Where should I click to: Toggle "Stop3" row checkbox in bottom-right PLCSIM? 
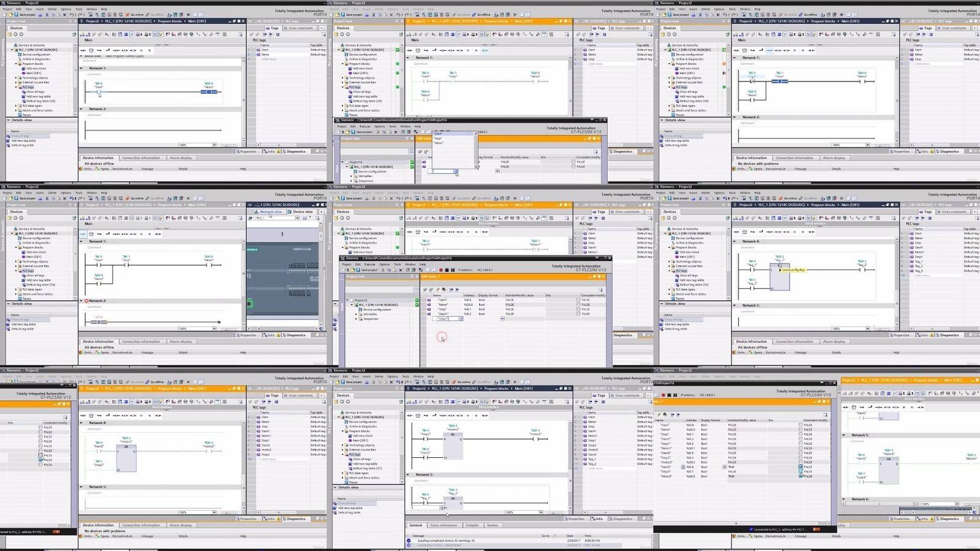[x=801, y=471]
